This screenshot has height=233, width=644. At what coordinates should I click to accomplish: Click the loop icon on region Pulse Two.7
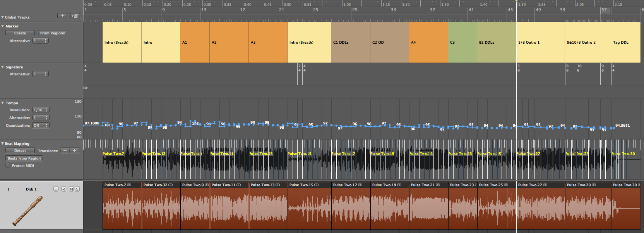[x=129, y=185]
